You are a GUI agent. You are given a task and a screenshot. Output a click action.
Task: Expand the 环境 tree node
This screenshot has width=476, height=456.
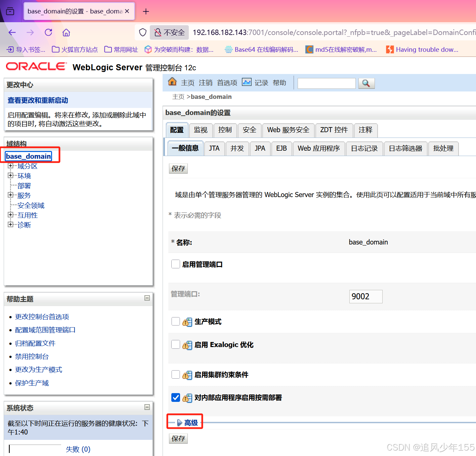tap(10, 175)
